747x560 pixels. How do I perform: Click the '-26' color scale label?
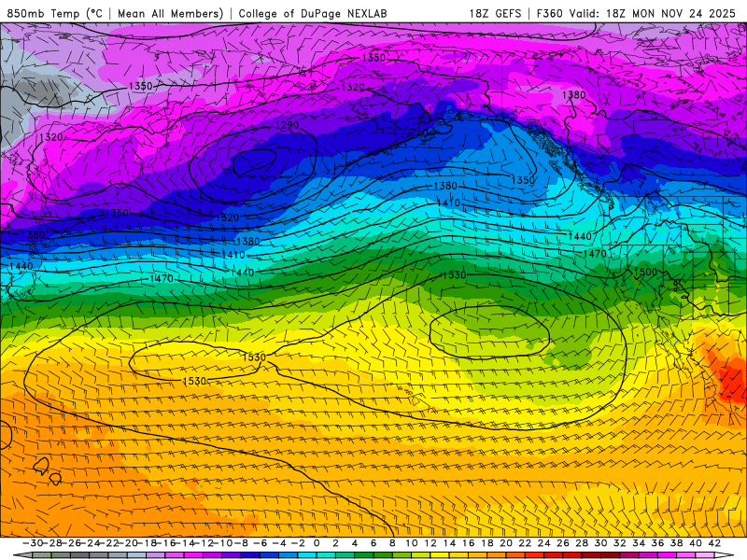(x=71, y=543)
